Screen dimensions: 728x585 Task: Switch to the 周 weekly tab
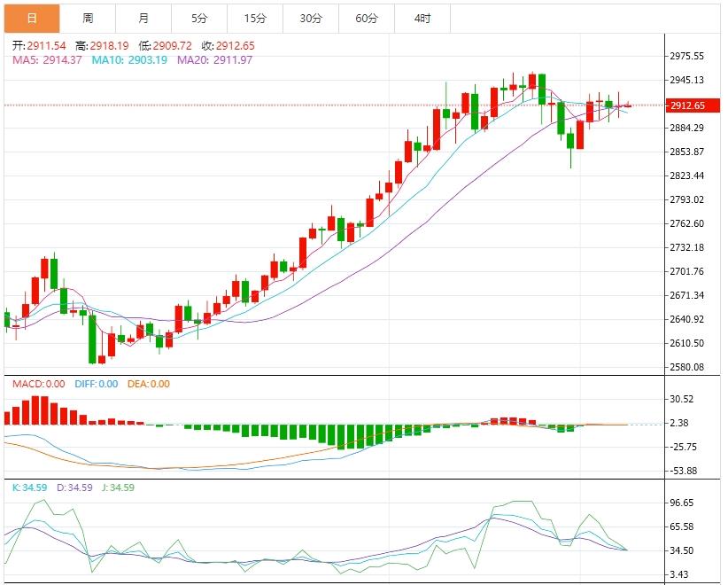pyautogui.click(x=88, y=18)
